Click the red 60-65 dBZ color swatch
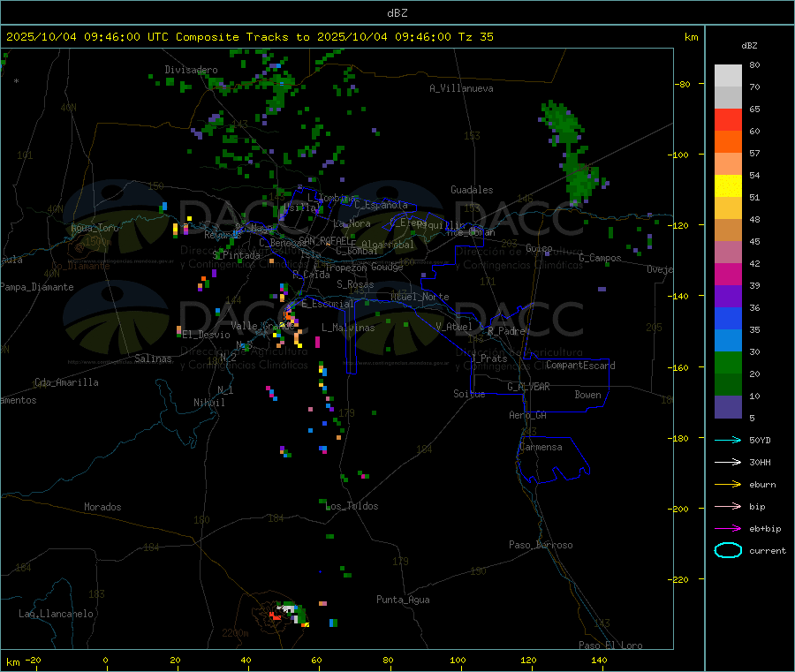 click(x=728, y=119)
